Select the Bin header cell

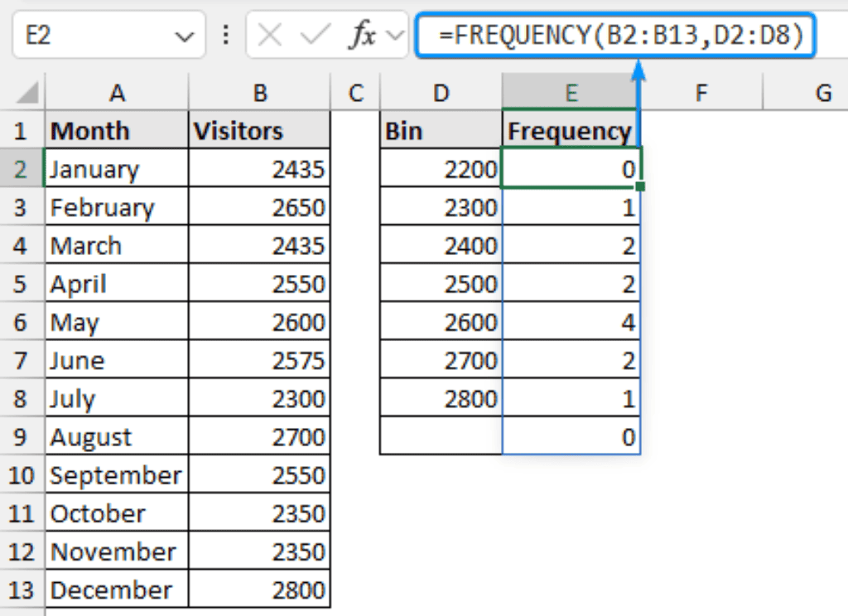click(x=441, y=131)
